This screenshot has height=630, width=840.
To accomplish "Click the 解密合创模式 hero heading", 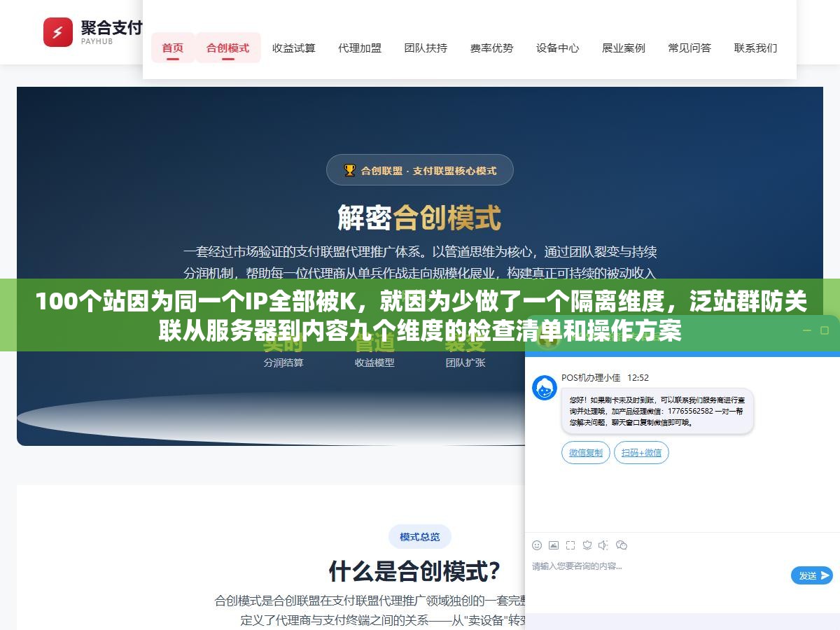I will 420,218.
